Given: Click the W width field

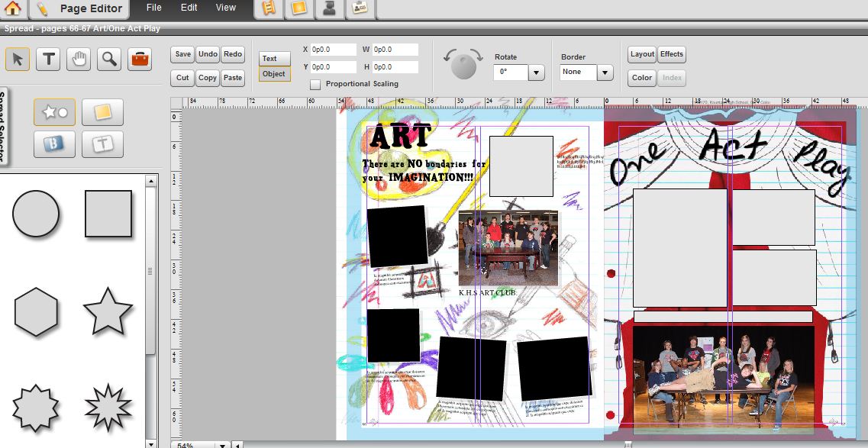Looking at the screenshot, I should coord(395,50).
